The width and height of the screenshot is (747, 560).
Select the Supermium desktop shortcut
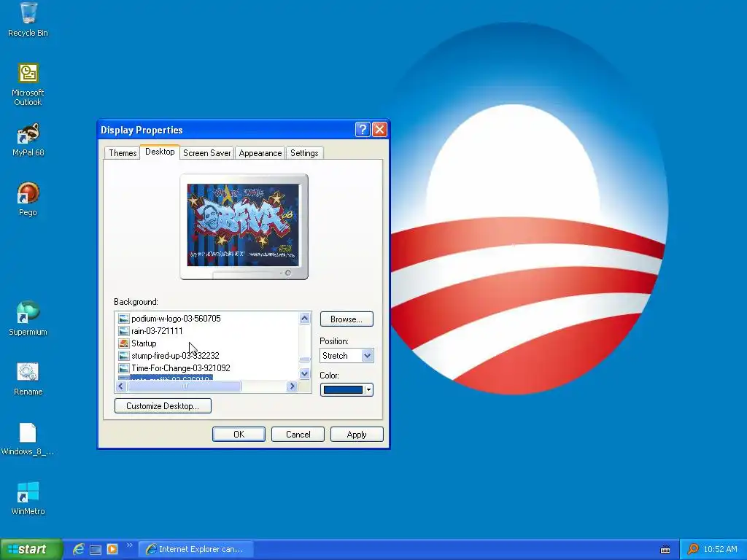tap(28, 319)
